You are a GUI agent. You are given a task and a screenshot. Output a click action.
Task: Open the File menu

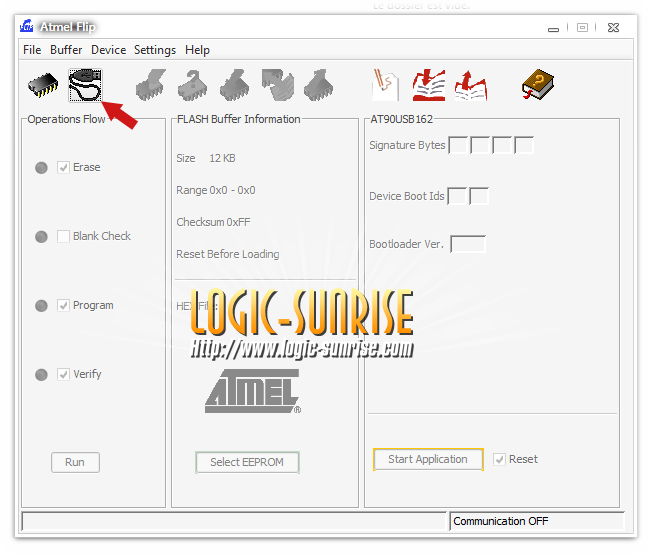coord(32,50)
